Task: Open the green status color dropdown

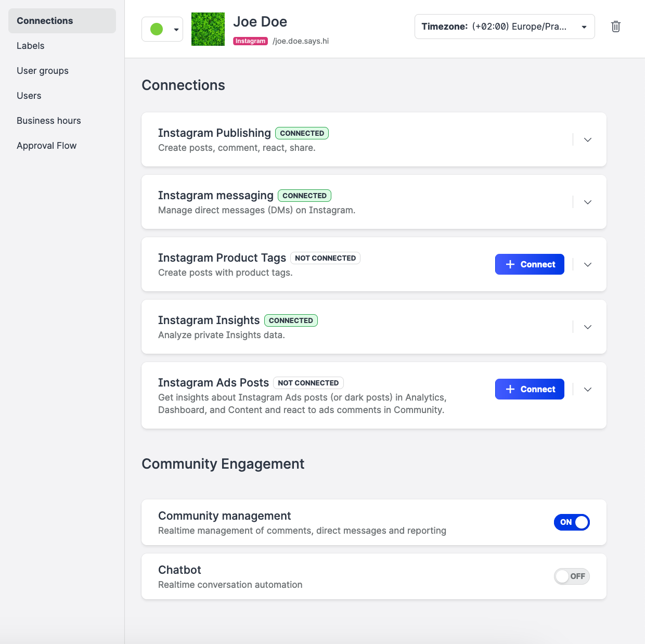Action: [x=162, y=29]
